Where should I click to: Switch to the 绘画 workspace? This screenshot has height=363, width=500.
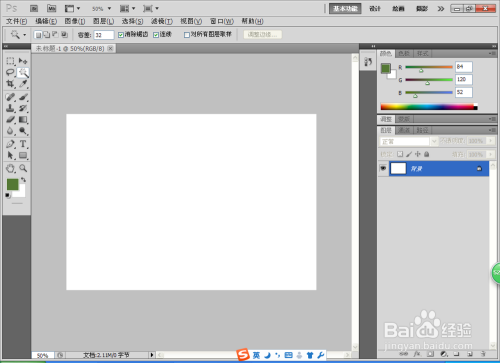point(398,9)
